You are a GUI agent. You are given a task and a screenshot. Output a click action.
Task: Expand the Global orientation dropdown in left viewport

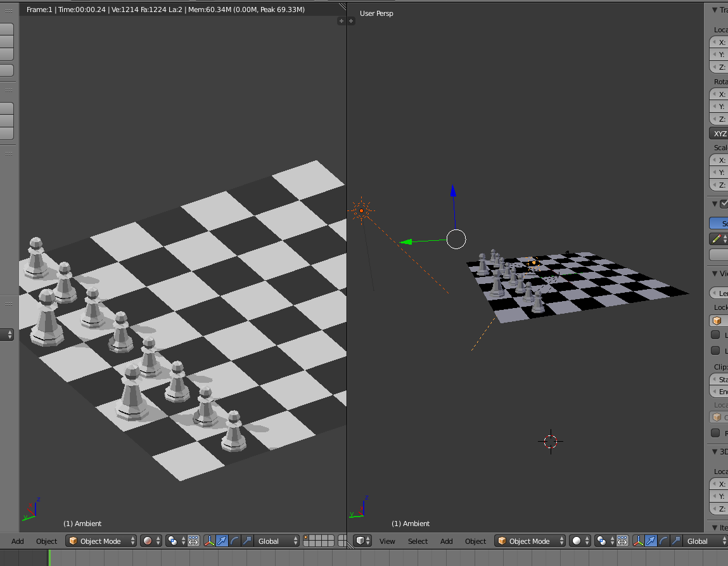click(278, 541)
